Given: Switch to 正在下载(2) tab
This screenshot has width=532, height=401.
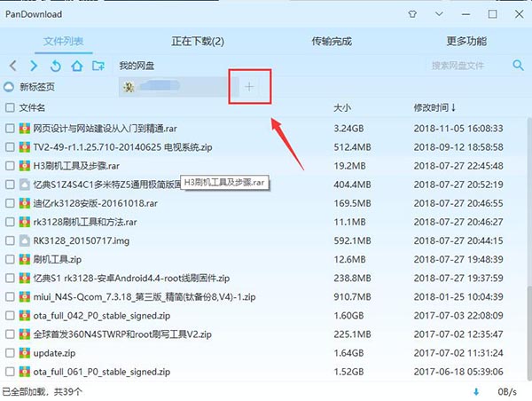Looking at the screenshot, I should pyautogui.click(x=197, y=41).
